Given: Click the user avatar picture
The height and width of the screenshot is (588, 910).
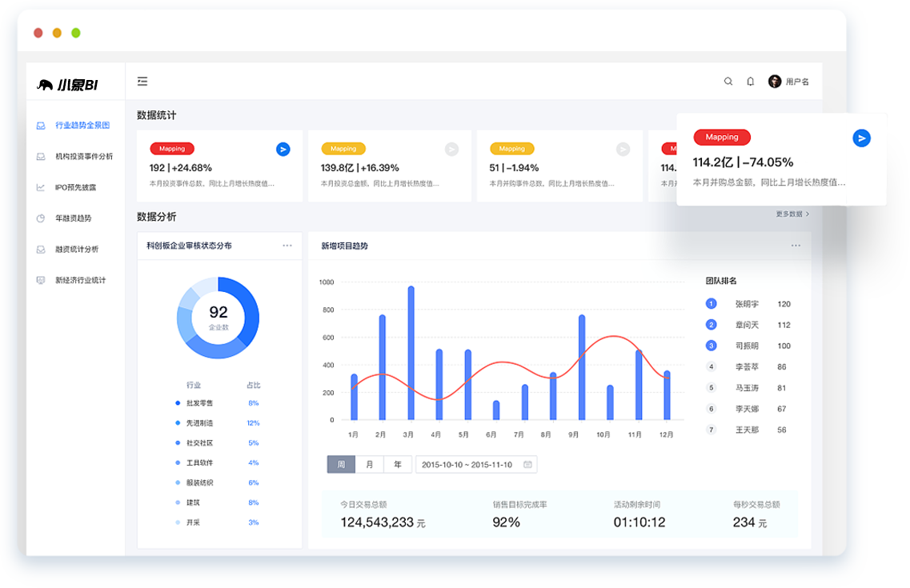Looking at the screenshot, I should (775, 82).
